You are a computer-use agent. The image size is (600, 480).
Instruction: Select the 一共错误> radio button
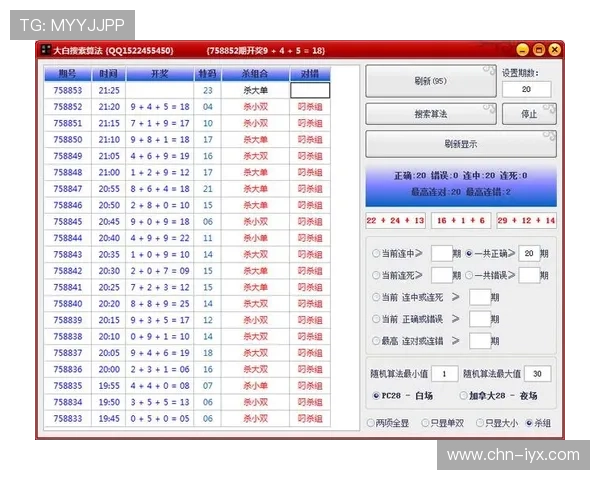469,275
